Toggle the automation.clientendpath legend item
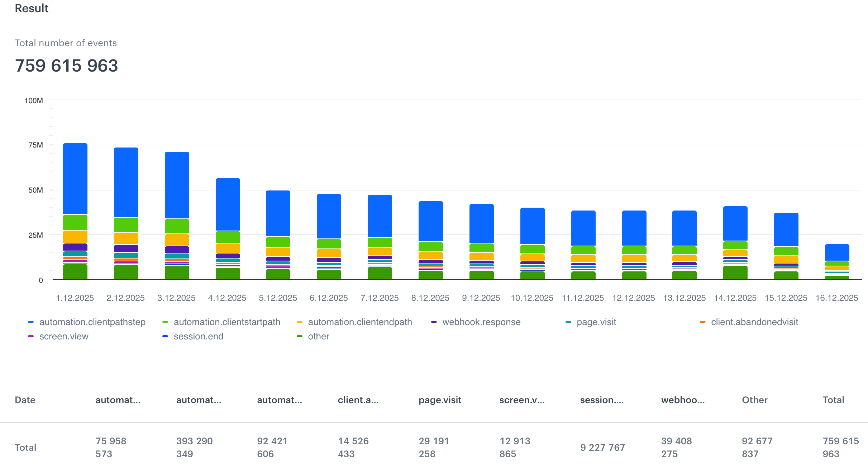The width and height of the screenshot is (868, 464). coord(360,322)
